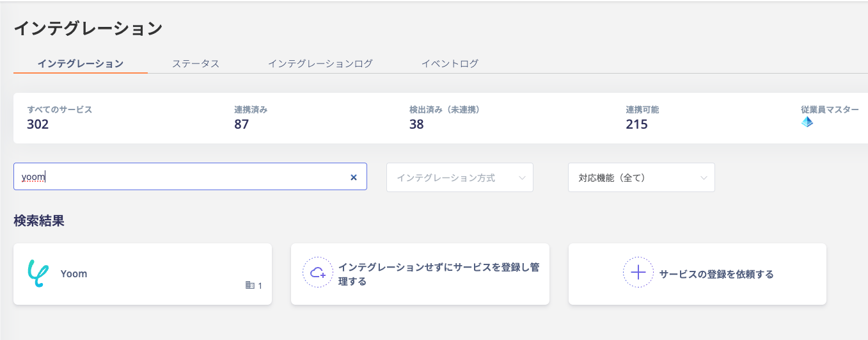Click the 従業員マスター label
Screen dimensions: 868x340
pos(830,109)
